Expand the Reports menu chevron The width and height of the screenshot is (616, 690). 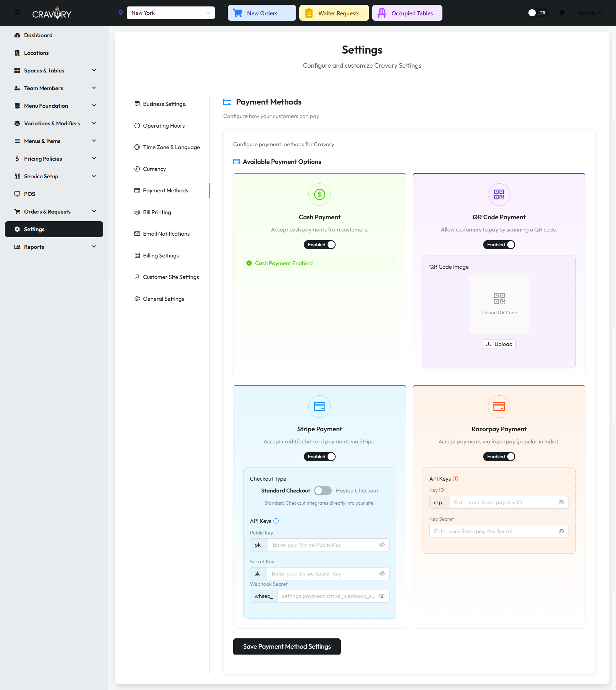[x=94, y=247]
